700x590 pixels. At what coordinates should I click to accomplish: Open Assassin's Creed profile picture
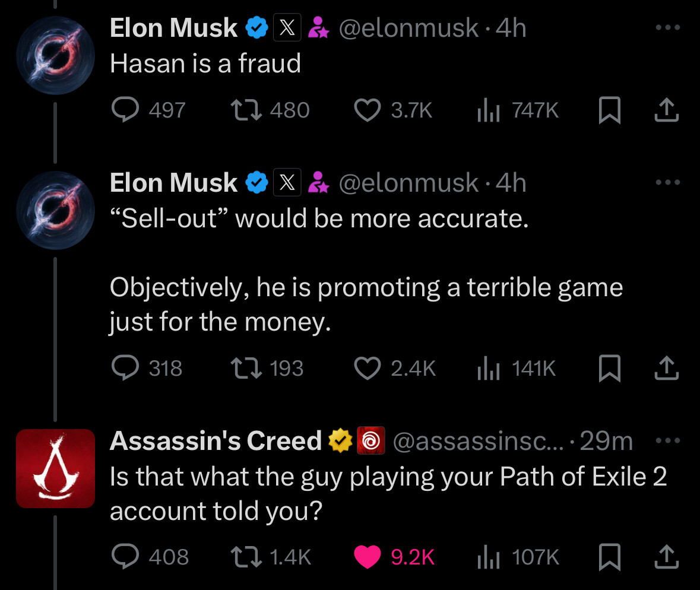coord(55,468)
